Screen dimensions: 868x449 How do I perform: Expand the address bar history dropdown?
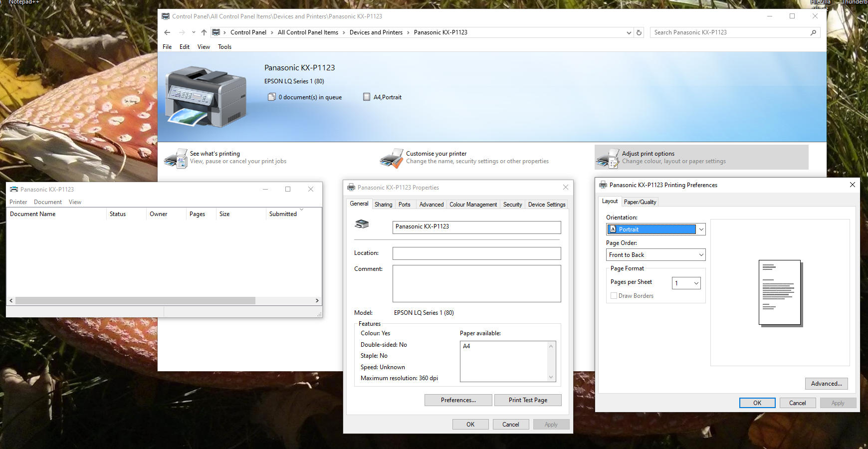pyautogui.click(x=629, y=32)
